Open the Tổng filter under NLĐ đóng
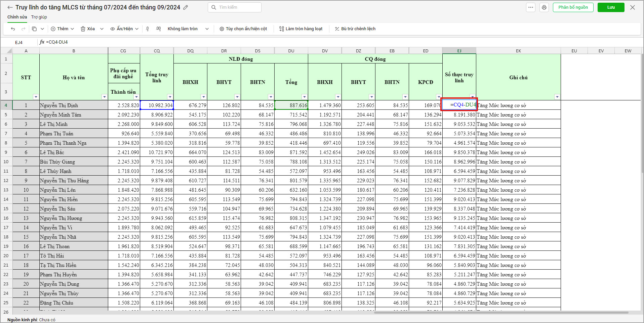 (305, 97)
